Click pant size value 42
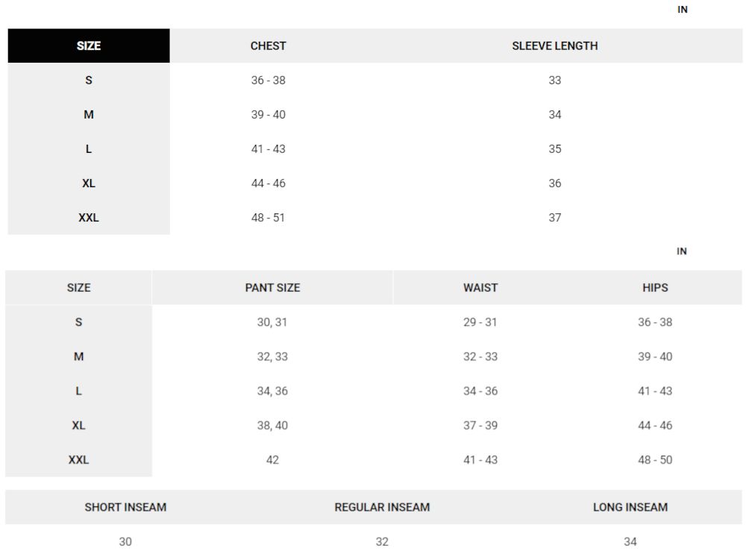746x560 pixels. [272, 459]
